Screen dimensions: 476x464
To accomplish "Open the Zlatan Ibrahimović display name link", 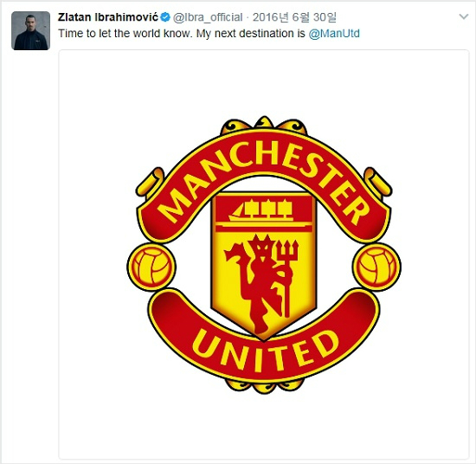I will pos(108,17).
